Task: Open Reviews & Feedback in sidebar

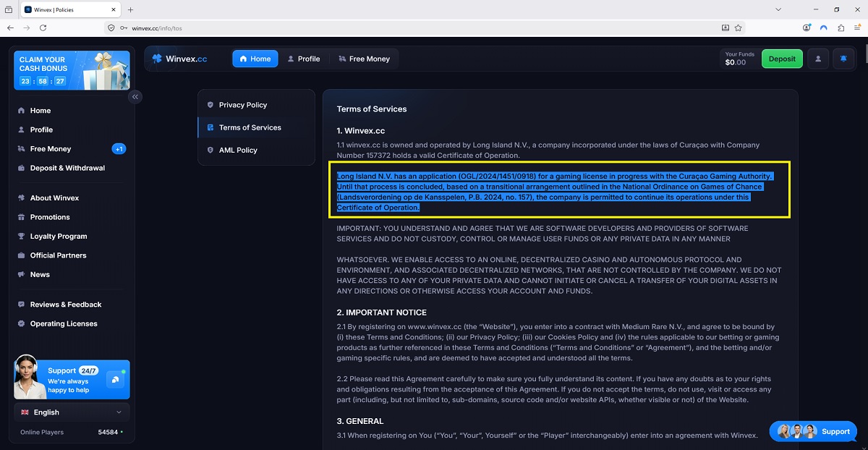Action: pyautogui.click(x=66, y=305)
